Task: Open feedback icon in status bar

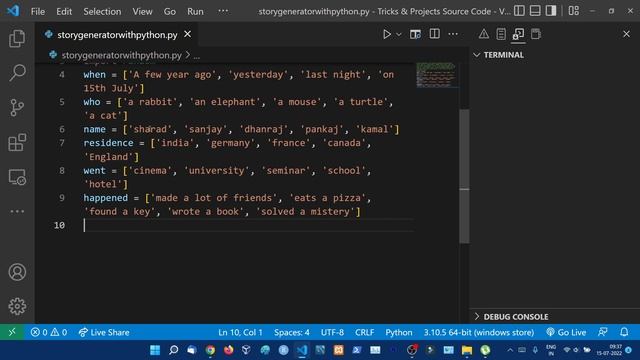Action: [603, 332]
